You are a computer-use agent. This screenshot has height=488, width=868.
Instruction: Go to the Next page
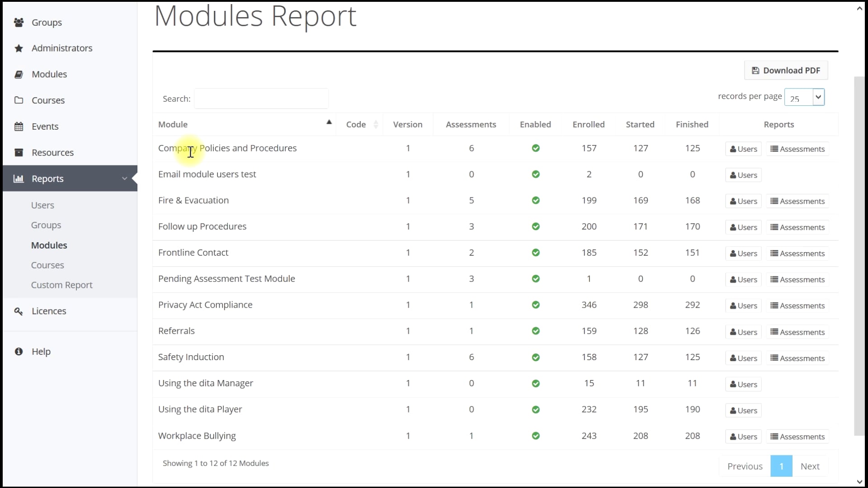point(810,466)
